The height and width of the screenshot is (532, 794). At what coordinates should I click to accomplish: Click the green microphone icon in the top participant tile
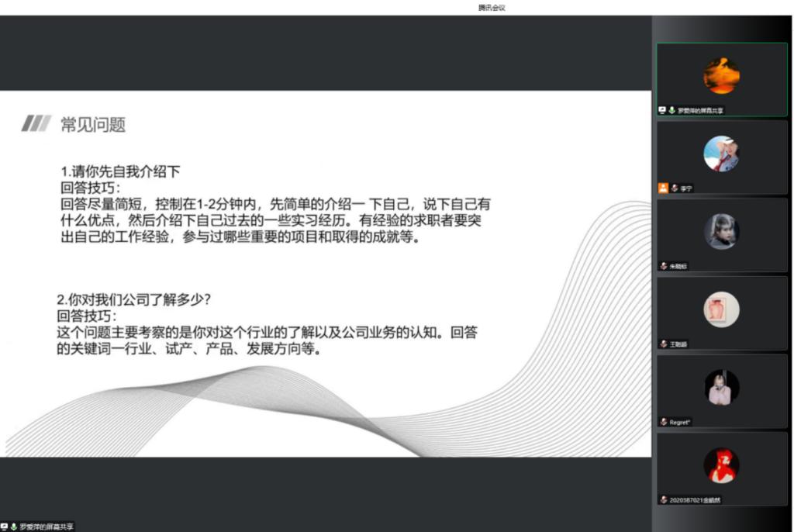tap(671, 111)
